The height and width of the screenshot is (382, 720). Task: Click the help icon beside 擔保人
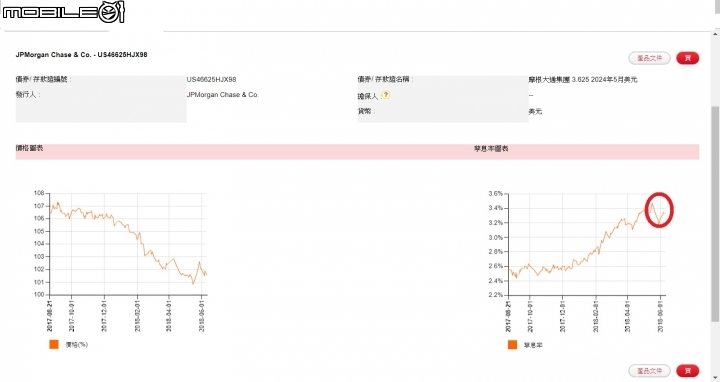(x=386, y=95)
